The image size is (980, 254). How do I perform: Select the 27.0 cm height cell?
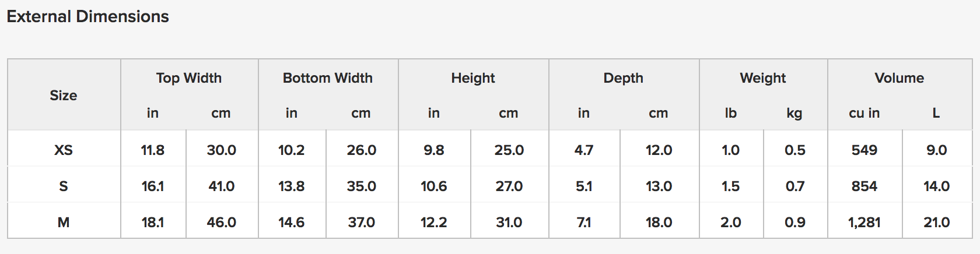pos(509,186)
